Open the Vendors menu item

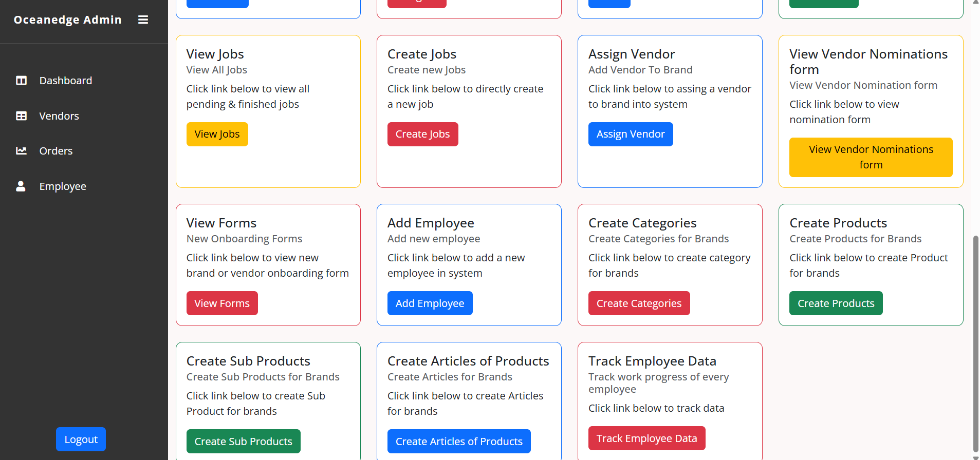click(59, 116)
